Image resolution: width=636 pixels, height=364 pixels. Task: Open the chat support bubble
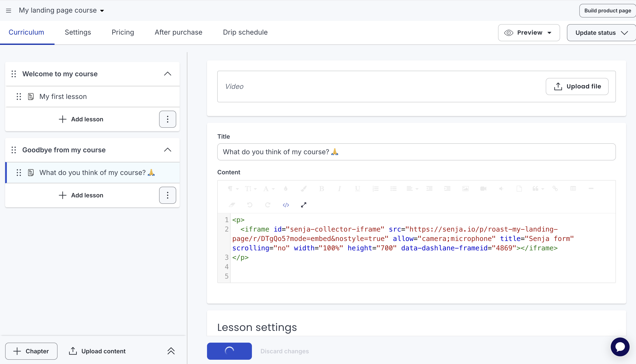620,347
